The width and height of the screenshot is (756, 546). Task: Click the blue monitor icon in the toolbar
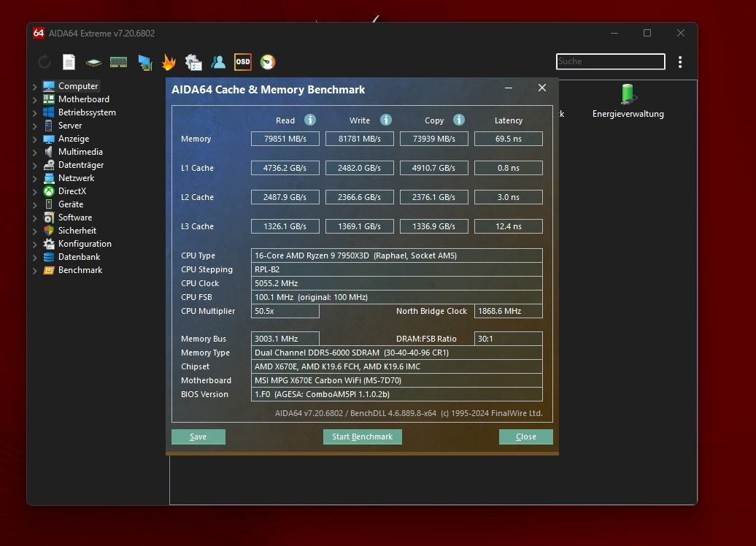click(x=144, y=62)
